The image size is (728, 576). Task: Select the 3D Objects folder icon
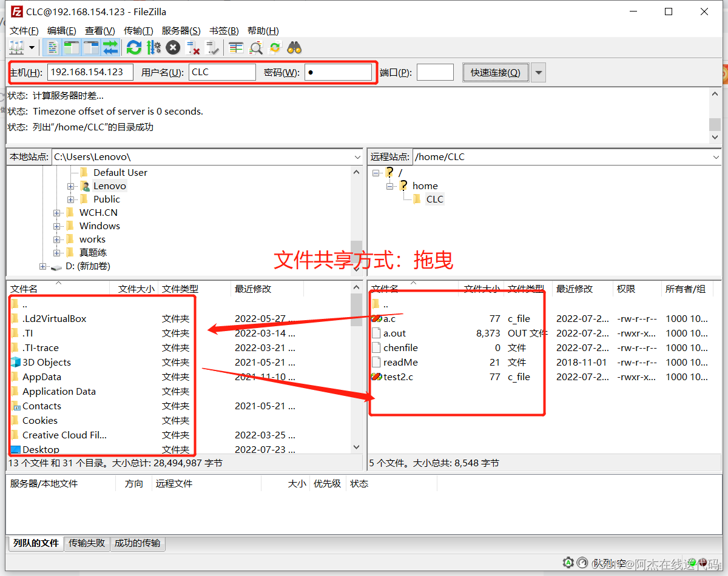(15, 362)
